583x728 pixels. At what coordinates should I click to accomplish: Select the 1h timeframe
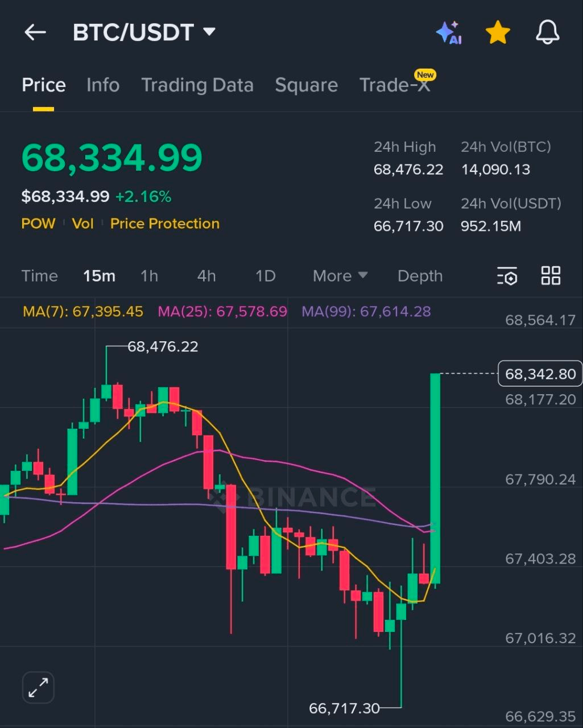click(149, 276)
